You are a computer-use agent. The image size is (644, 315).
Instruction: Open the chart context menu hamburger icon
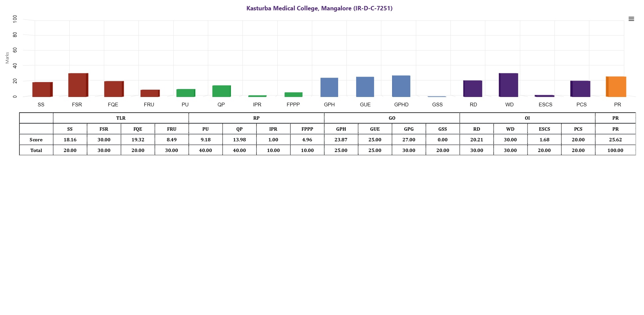coord(631,19)
